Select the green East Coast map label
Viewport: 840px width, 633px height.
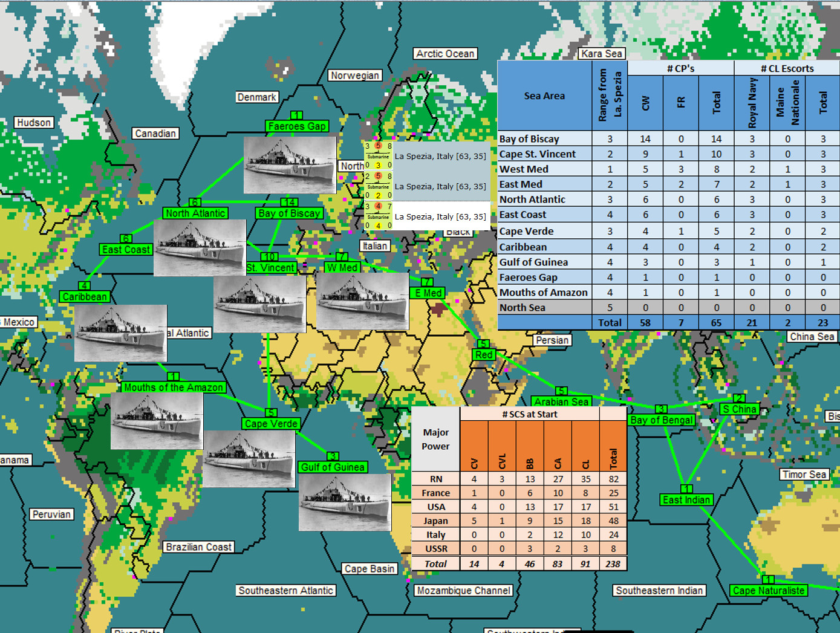[x=126, y=250]
